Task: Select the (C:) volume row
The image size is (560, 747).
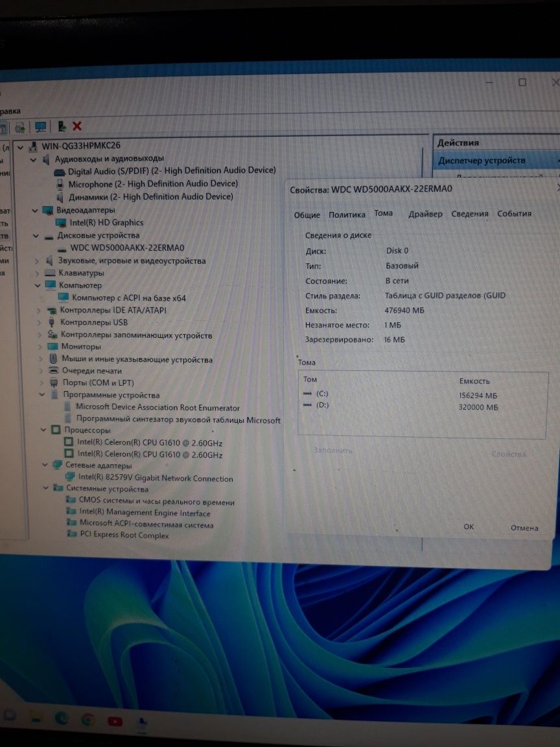Action: coord(423,394)
